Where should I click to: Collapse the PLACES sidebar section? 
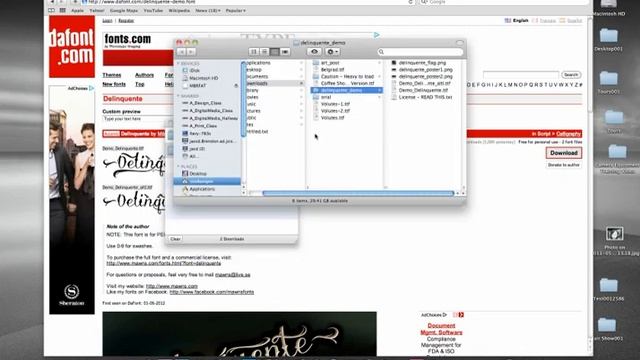pos(178,167)
